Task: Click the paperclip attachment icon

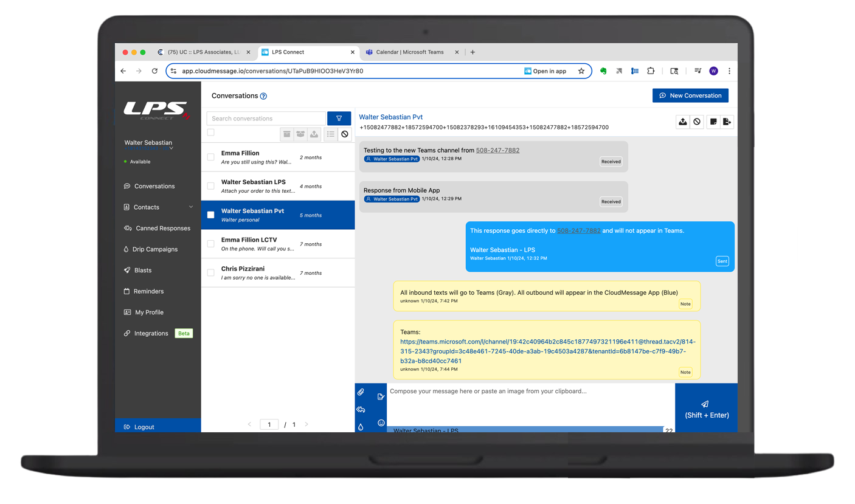Action: click(x=361, y=392)
